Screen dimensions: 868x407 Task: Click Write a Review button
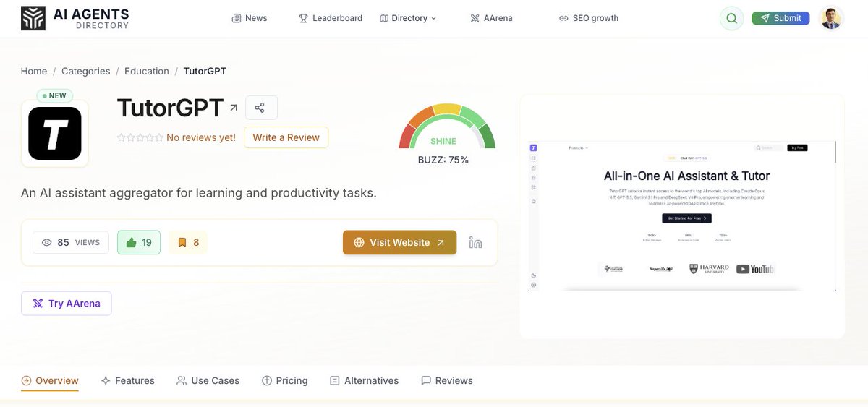[x=286, y=137]
